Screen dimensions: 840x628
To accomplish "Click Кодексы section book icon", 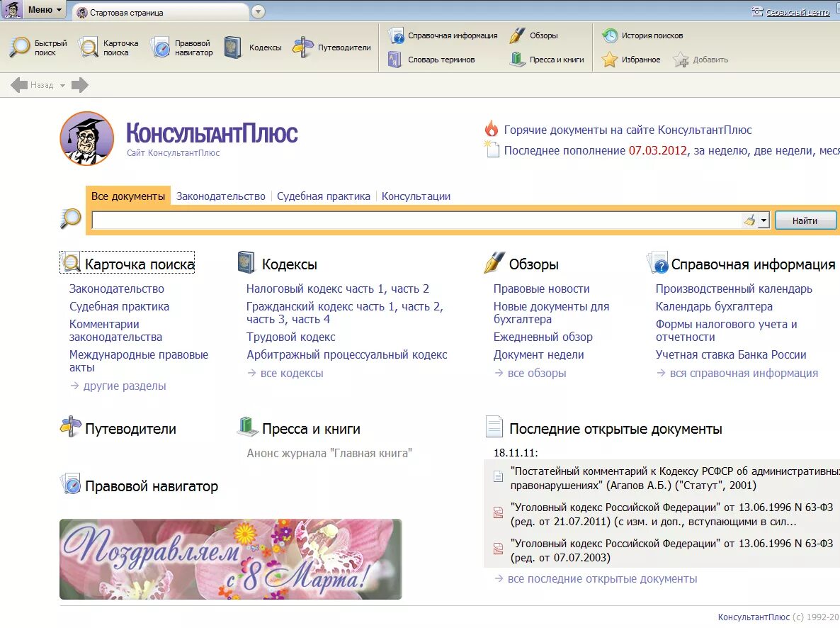I will (x=246, y=263).
